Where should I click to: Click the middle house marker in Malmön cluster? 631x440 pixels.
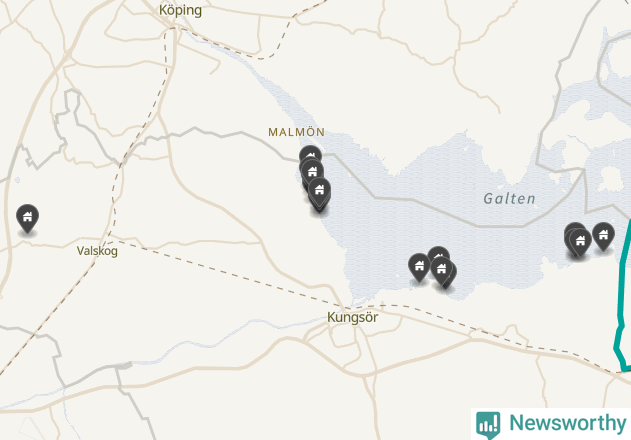coord(312,172)
